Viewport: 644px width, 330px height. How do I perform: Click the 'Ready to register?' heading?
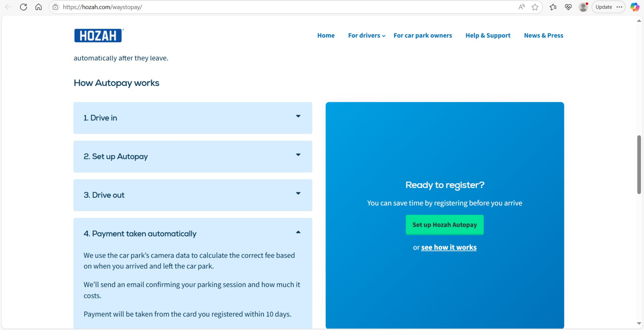click(x=445, y=185)
